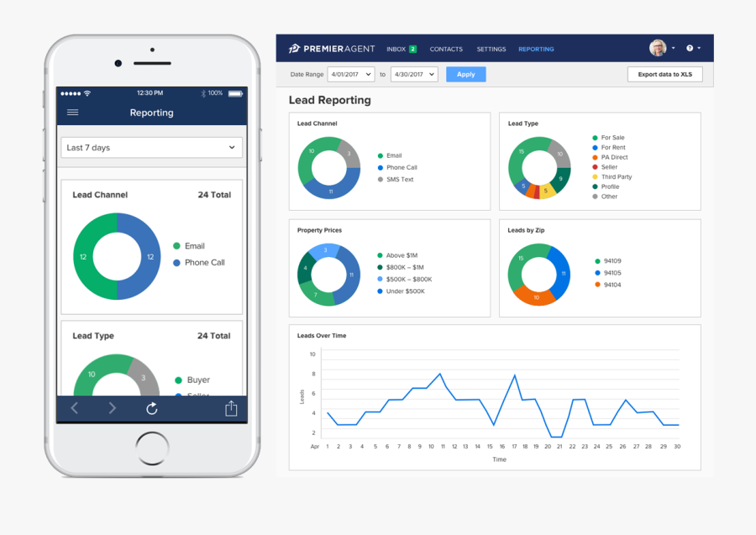Image resolution: width=756 pixels, height=535 pixels.
Task: Open the Contacts menu item
Action: coord(446,49)
